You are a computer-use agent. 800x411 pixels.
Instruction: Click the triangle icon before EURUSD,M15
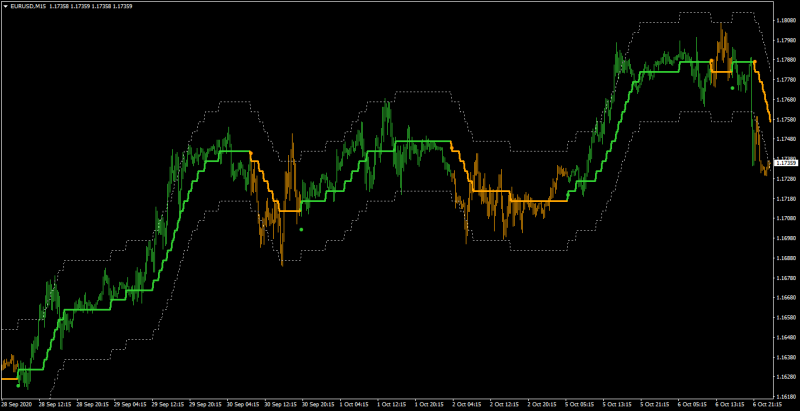[5, 6]
